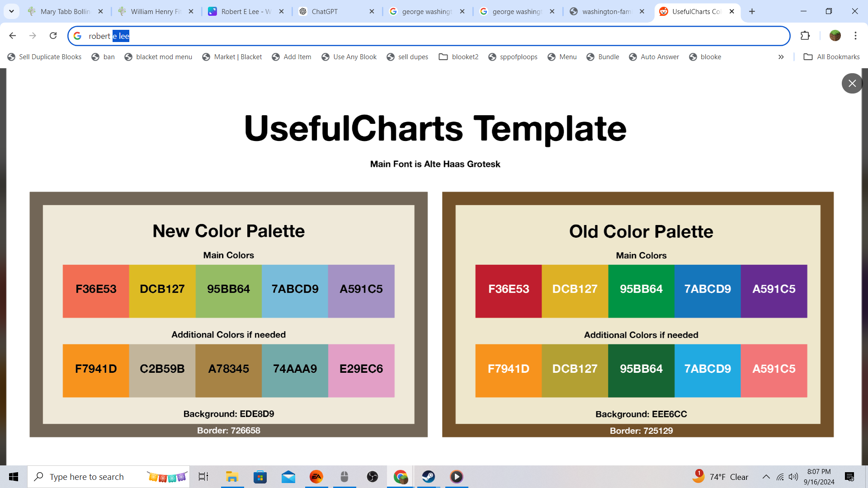
Task: Switch to the ChatGPT tab
Action: point(337,11)
